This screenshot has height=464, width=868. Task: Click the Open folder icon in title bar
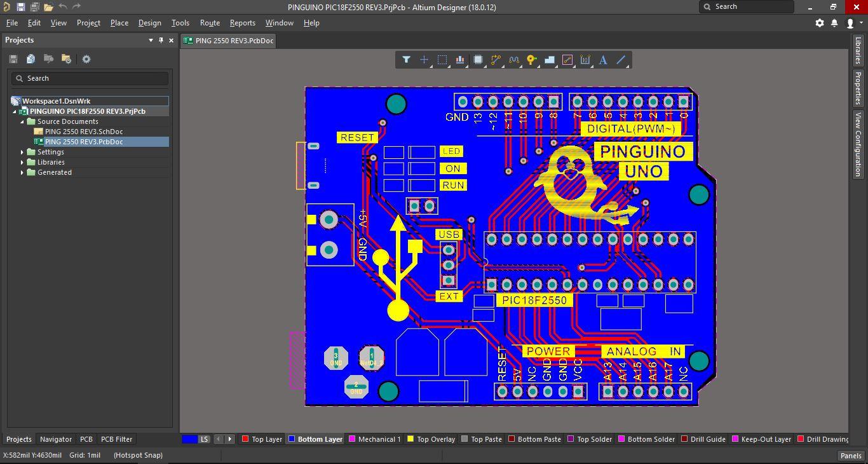pos(48,7)
